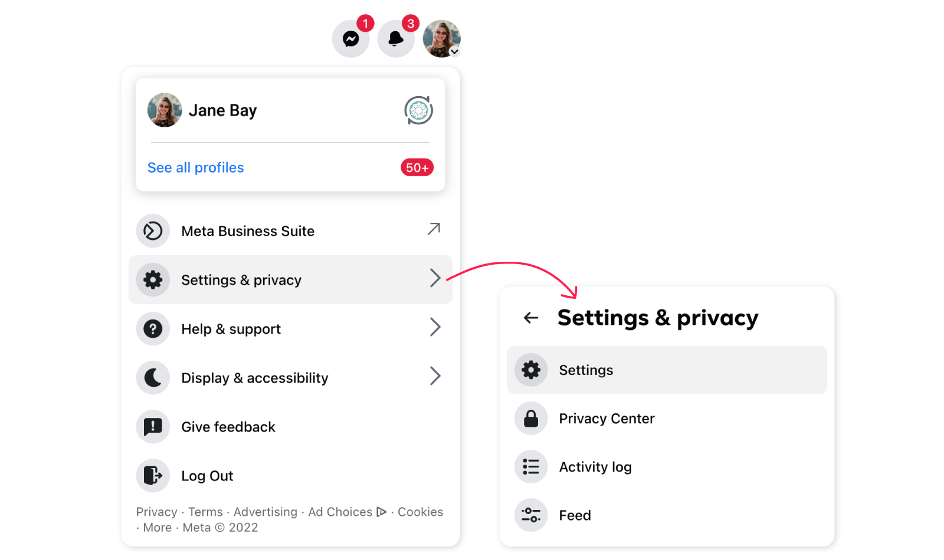Image resolution: width=944 pixels, height=560 pixels.
Task: Expand the Help & support chevron
Action: pos(435,327)
